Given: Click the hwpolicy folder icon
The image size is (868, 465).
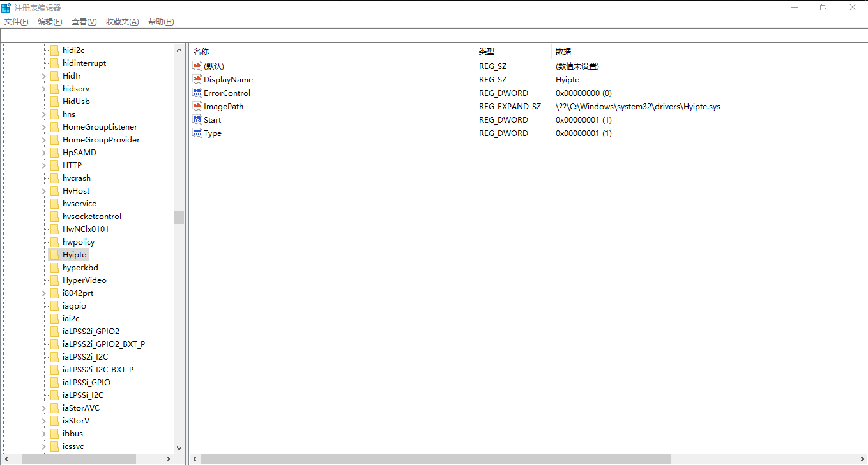Looking at the screenshot, I should pos(54,241).
